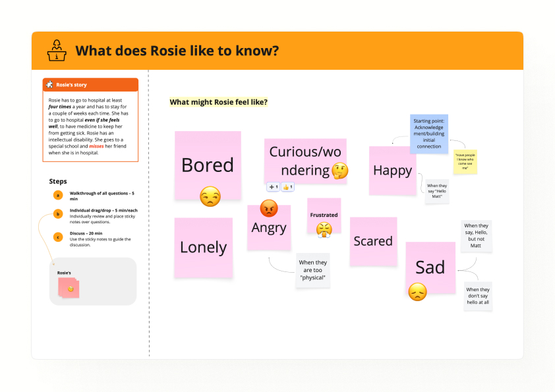Screen dimensions: 555x392
Task: Select the pink Lonely sticky note
Action: tap(204, 247)
